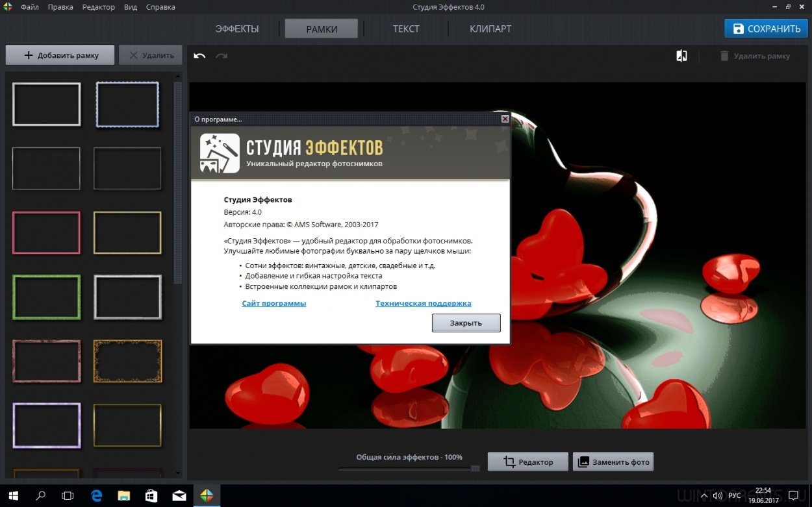Image resolution: width=812 pixels, height=507 pixels.
Task: Switch to the Effects tab
Action: coord(237,29)
